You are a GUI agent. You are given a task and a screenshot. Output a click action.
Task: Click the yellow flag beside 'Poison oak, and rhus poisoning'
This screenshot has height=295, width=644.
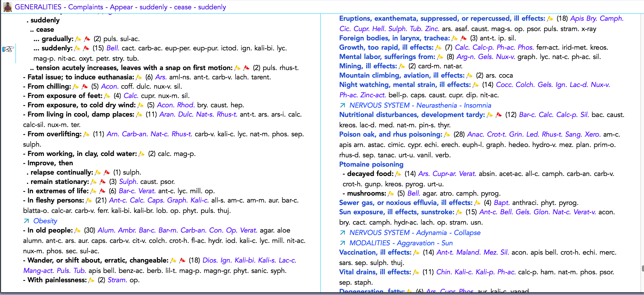coord(447,134)
